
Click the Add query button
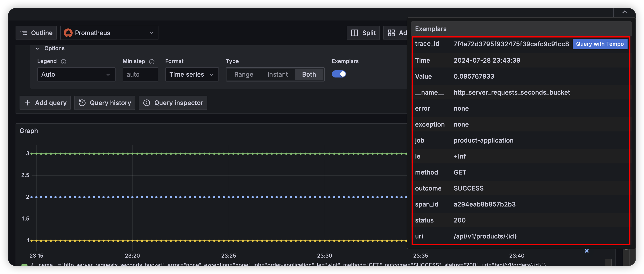(45, 103)
